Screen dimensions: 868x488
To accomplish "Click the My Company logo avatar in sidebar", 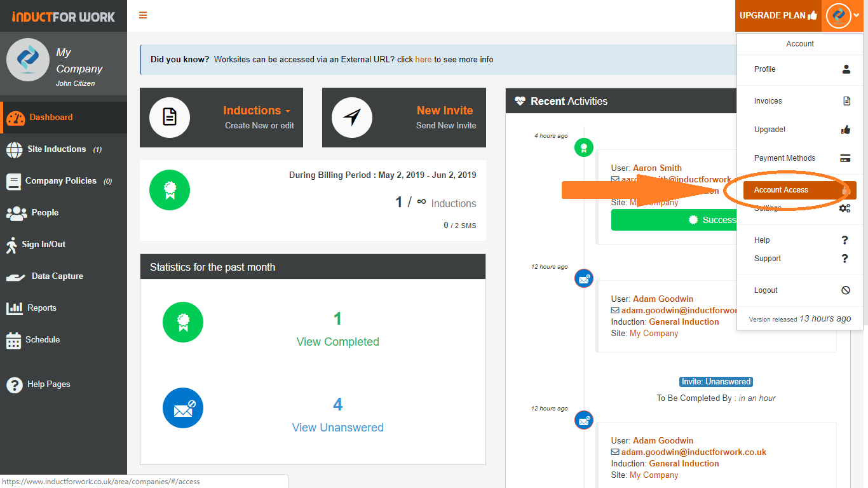I will click(27, 60).
